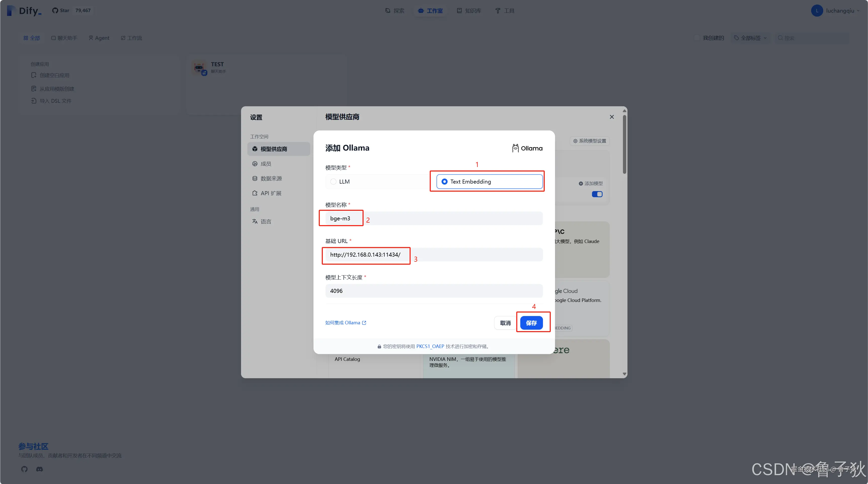Image resolution: width=868 pixels, height=484 pixels.
Task: Select the LLM model type radio
Action: coord(333,182)
